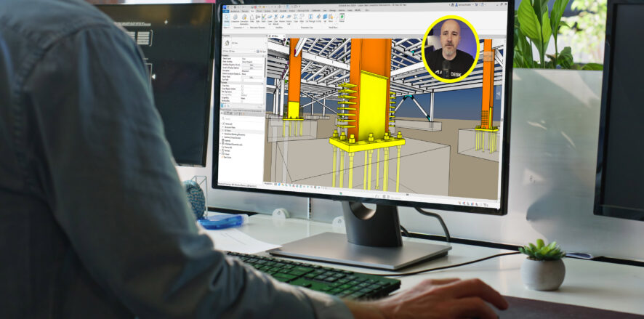Expand Structural Plans in Project Browser

[x=222, y=127]
